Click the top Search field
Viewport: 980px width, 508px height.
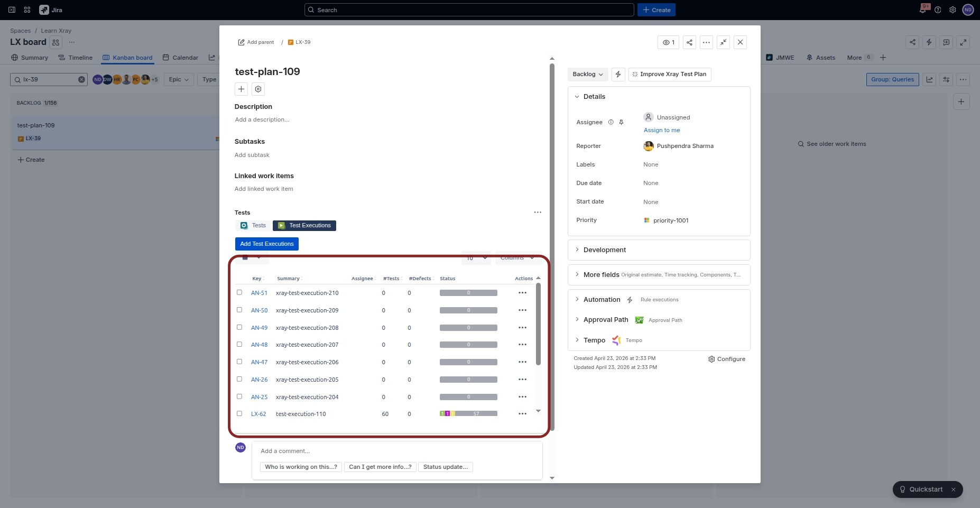click(x=469, y=10)
